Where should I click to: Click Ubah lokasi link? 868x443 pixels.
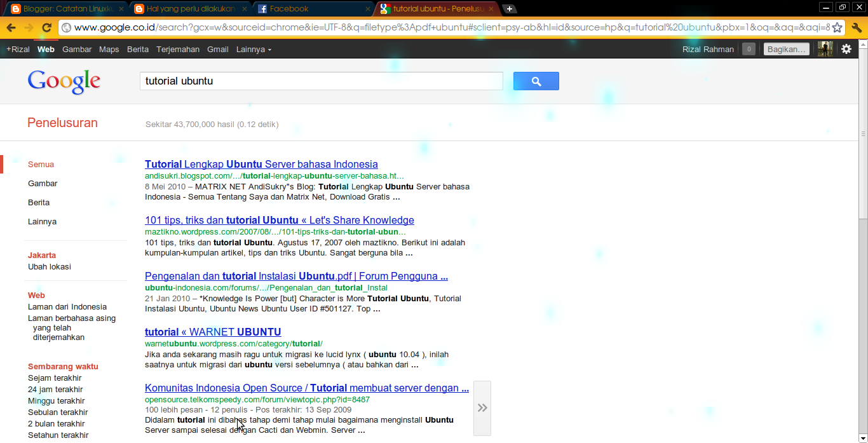coord(50,267)
